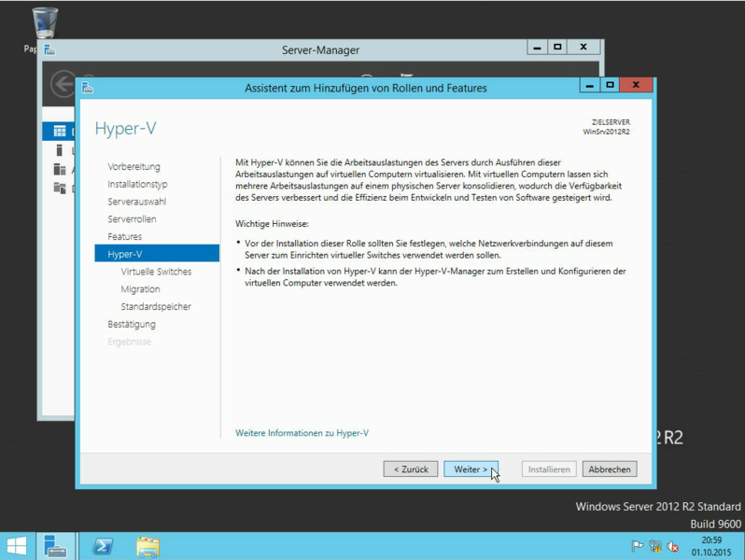Image resolution: width=745 pixels, height=560 pixels.
Task: Select File Services icon in Server-Manager sidebar
Action: (60, 189)
